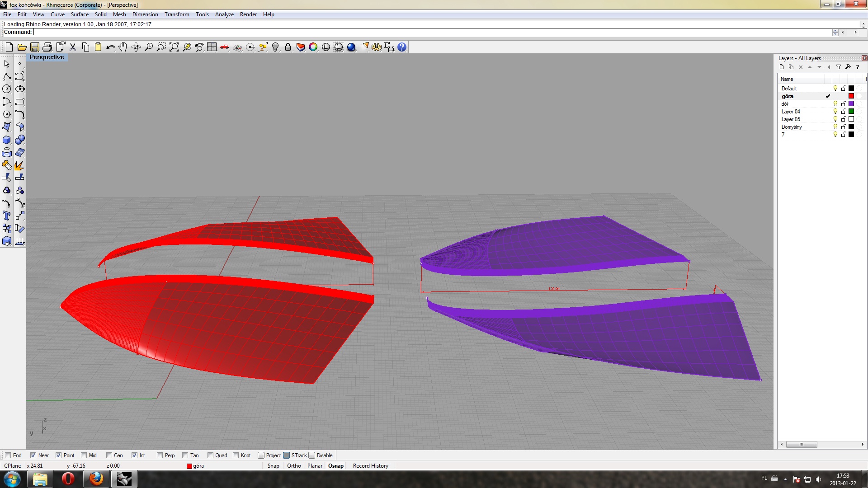Image resolution: width=868 pixels, height=488 pixels.
Task: Click the Text tool in left toolbar
Action: [x=7, y=216]
